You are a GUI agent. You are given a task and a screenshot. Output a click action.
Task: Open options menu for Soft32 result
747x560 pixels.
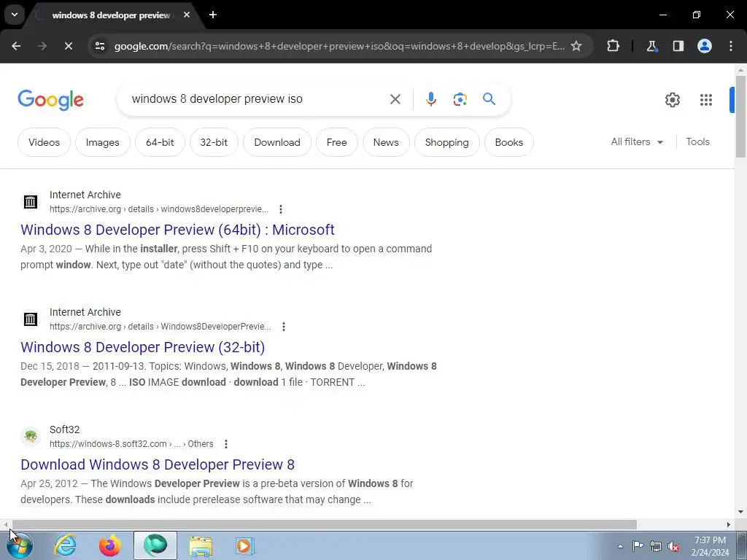click(226, 444)
